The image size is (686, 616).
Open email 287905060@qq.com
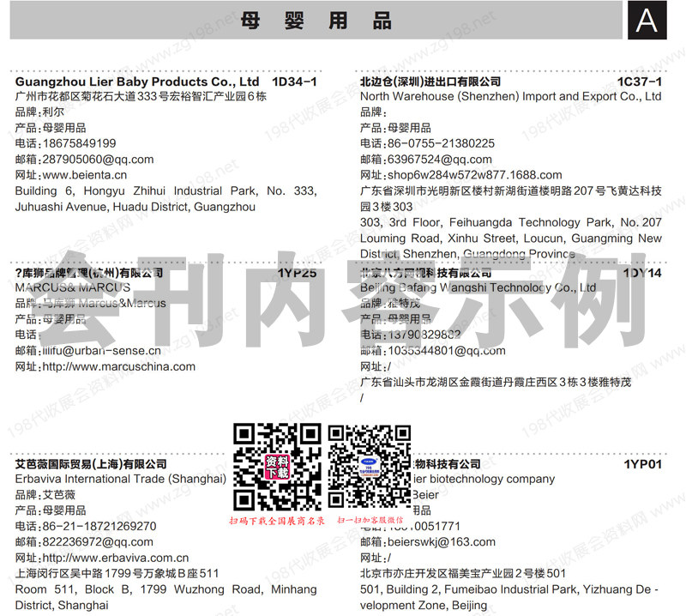point(98,160)
